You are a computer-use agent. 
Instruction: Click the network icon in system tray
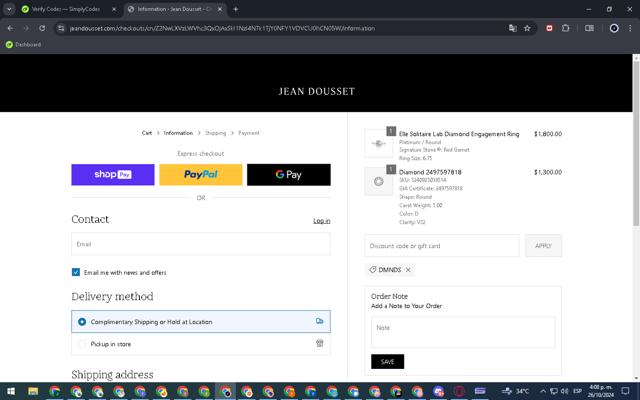(x=554, y=391)
